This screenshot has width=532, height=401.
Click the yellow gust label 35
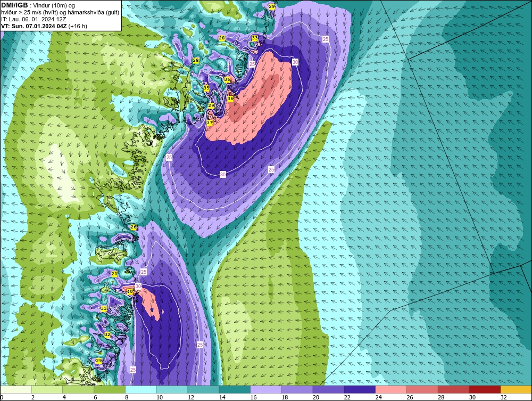point(206,88)
